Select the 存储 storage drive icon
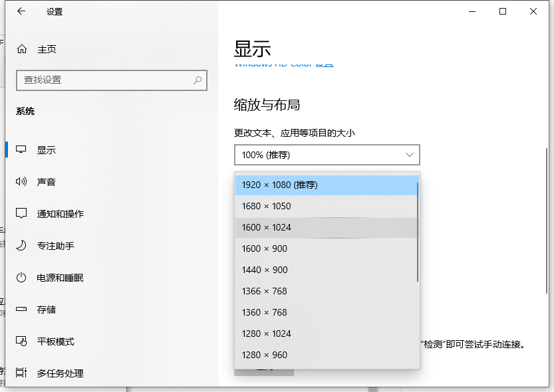Viewport: 554px width, 392px height. click(20, 310)
